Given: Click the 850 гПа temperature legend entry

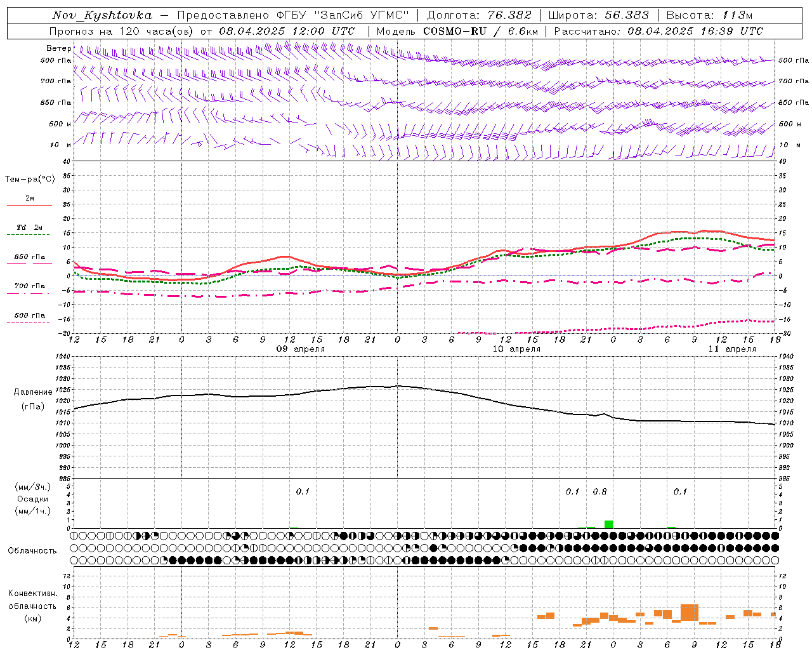Looking at the screenshot, I should point(29,259).
